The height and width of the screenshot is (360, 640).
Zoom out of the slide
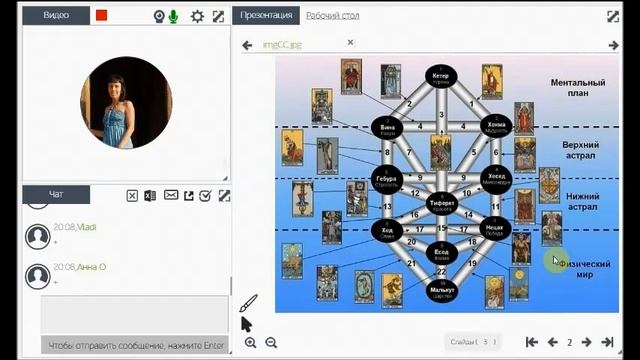click(271, 342)
